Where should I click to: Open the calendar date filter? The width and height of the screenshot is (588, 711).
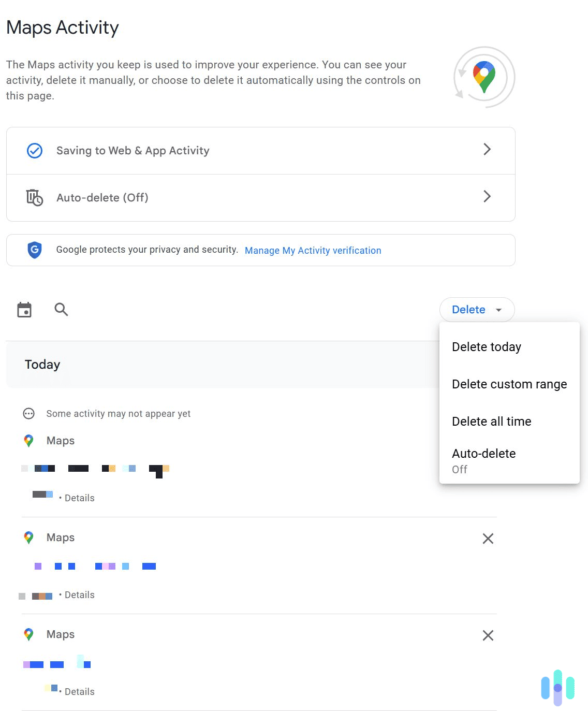(24, 309)
